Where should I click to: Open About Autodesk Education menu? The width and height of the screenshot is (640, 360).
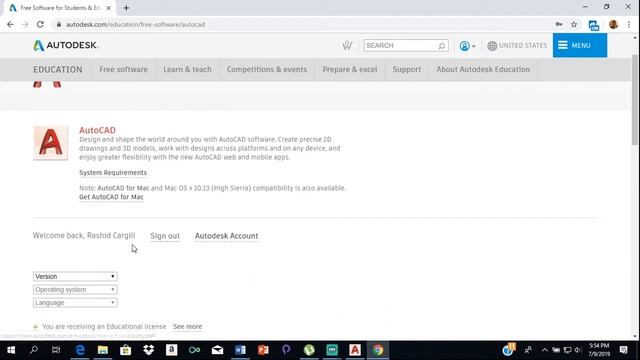click(483, 69)
